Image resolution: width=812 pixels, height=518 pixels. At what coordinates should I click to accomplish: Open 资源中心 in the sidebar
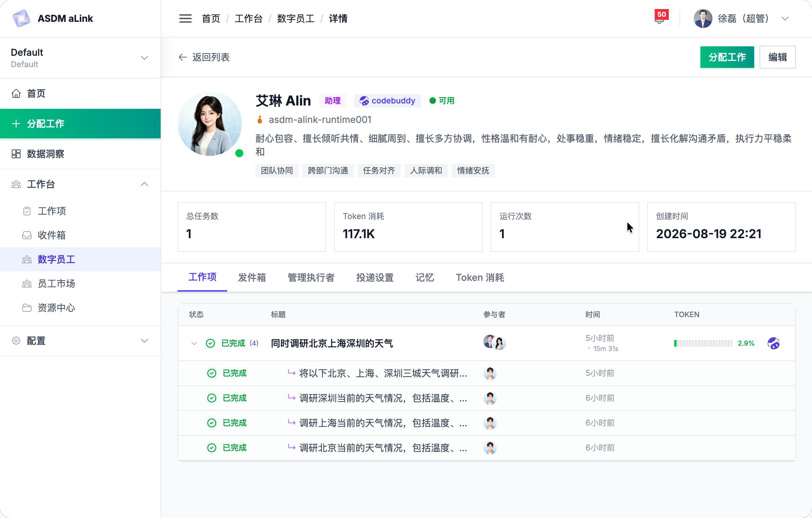[x=80, y=308]
